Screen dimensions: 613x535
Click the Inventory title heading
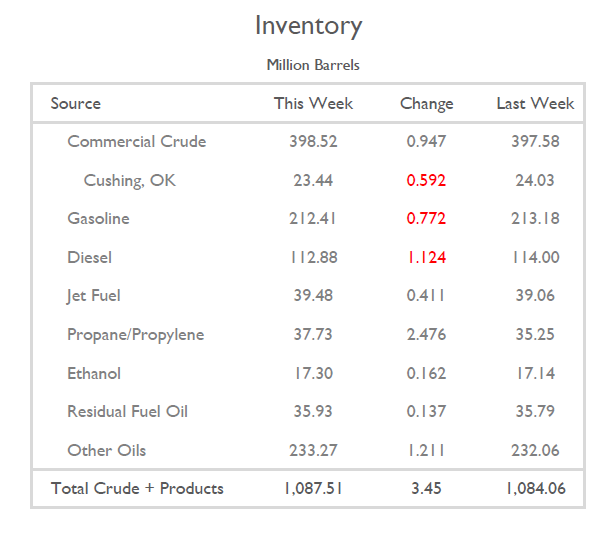pos(308,26)
